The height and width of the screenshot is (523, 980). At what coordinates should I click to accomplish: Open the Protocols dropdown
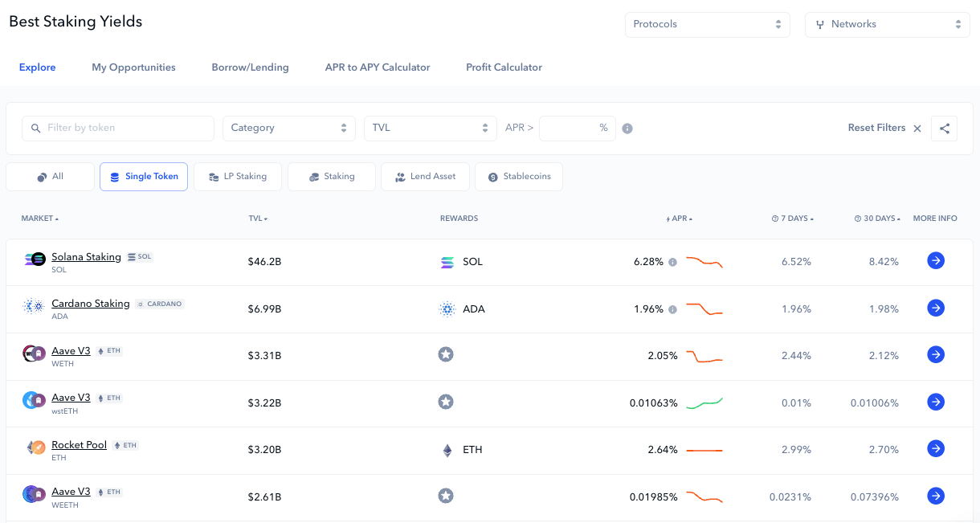[x=708, y=24]
